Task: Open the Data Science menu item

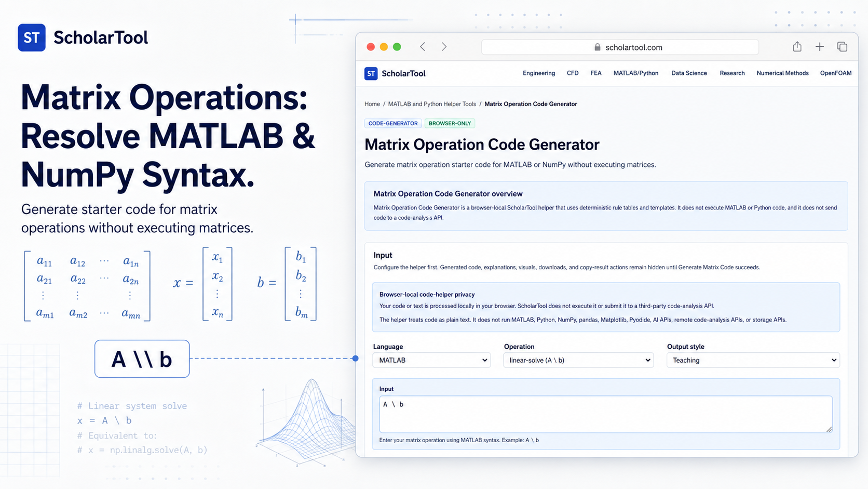Action: pyautogui.click(x=689, y=73)
